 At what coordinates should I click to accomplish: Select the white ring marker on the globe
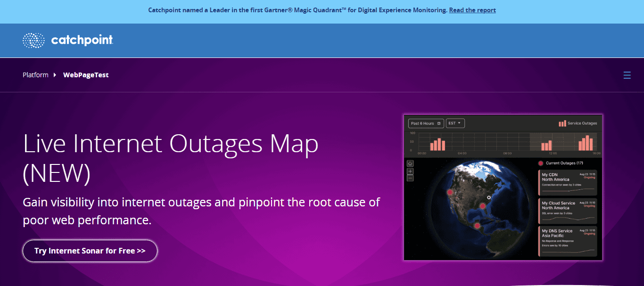click(x=489, y=197)
